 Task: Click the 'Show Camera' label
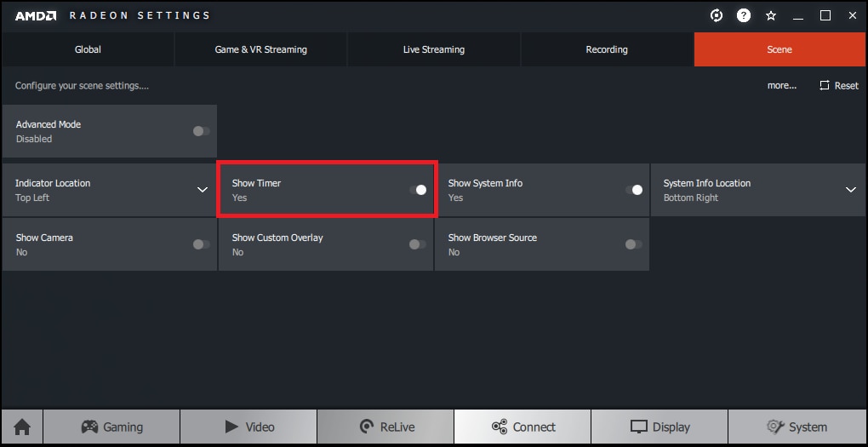pyautogui.click(x=44, y=238)
